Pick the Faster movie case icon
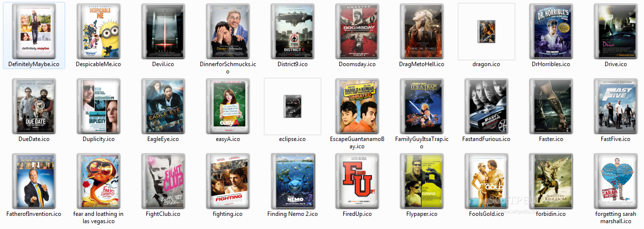 (551, 106)
